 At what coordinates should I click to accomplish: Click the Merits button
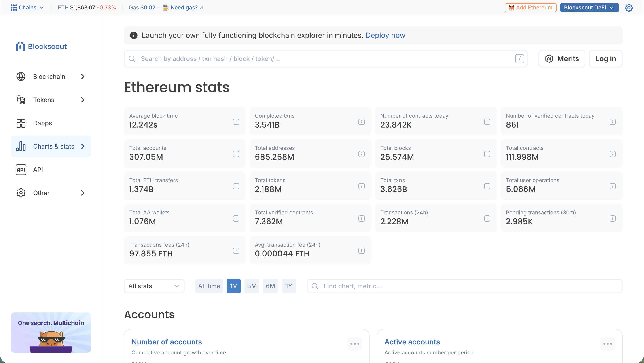tap(562, 59)
